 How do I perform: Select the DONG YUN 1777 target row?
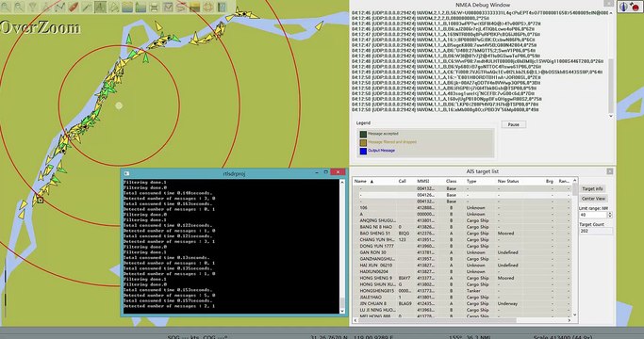(x=462, y=246)
